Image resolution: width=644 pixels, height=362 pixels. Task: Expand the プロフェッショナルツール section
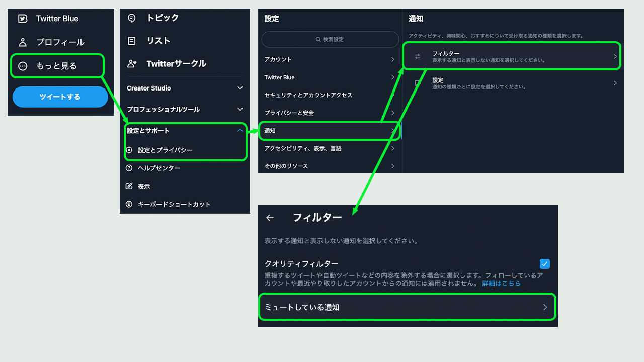coord(240,109)
